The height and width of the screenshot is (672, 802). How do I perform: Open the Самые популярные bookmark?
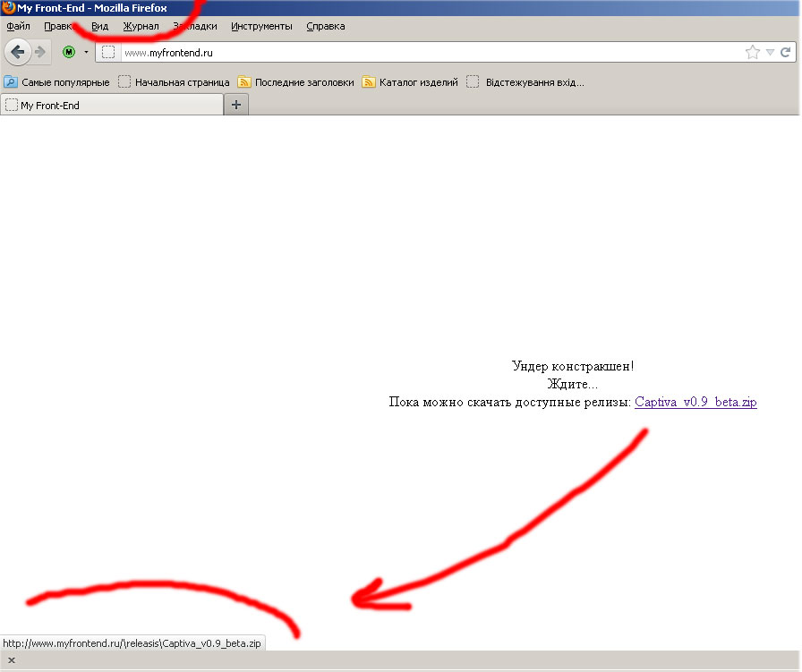(x=57, y=82)
